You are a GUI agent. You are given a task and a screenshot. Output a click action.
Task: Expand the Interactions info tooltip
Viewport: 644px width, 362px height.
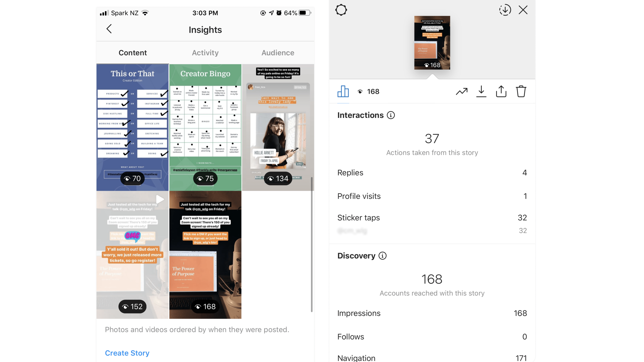tap(391, 115)
